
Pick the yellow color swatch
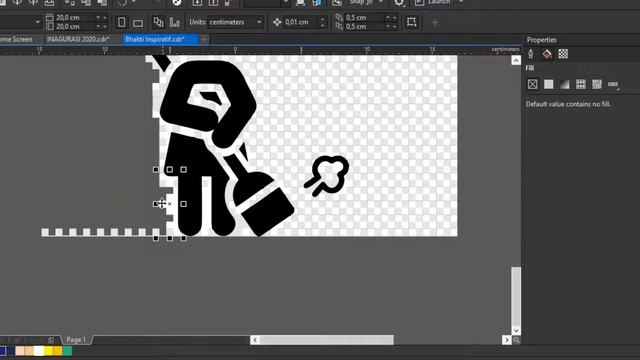coord(48,351)
